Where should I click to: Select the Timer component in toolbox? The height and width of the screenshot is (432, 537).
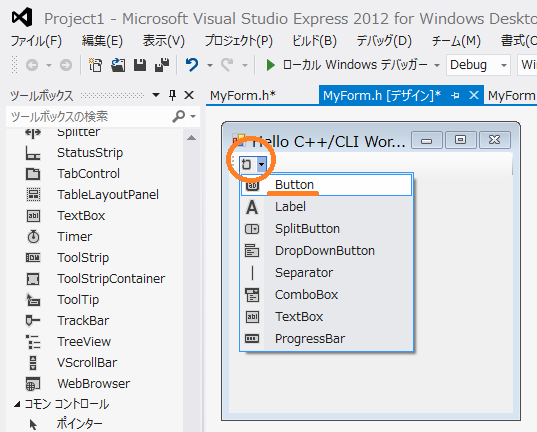pyautogui.click(x=75, y=237)
